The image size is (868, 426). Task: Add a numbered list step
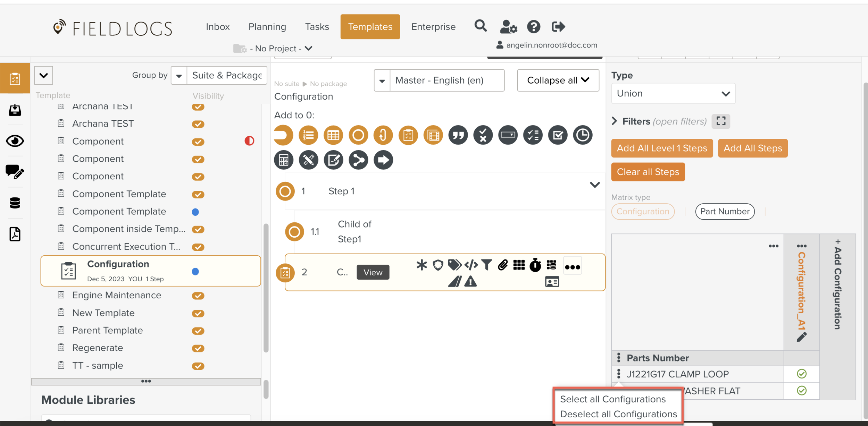coord(308,135)
